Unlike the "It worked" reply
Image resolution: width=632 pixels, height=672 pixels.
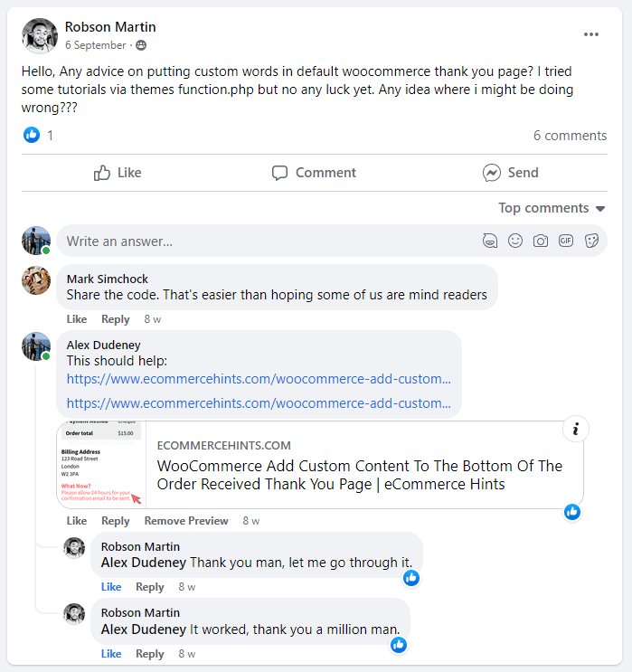(111, 654)
